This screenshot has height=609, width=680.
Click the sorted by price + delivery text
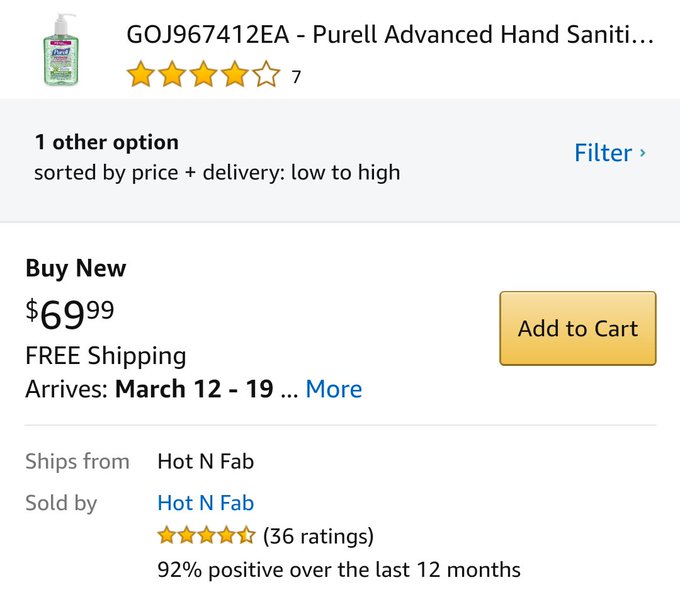click(x=217, y=173)
